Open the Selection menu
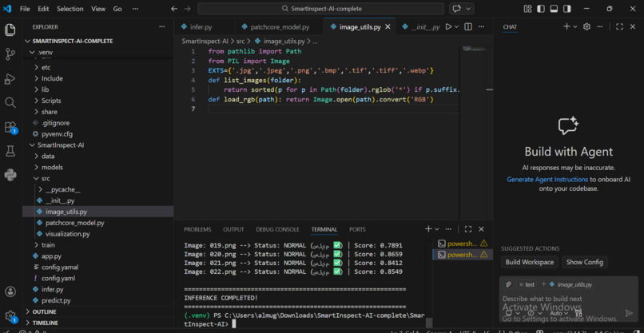Viewport: 644px width, 333px height. pyautogui.click(x=70, y=9)
